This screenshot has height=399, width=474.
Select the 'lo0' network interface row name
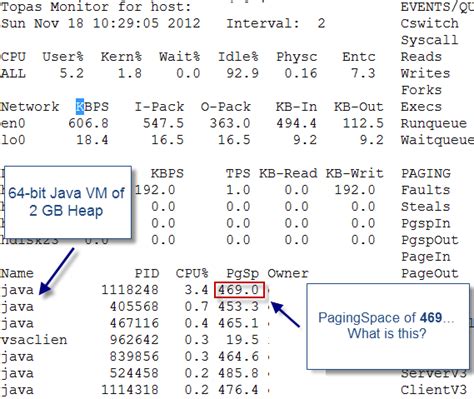13,140
